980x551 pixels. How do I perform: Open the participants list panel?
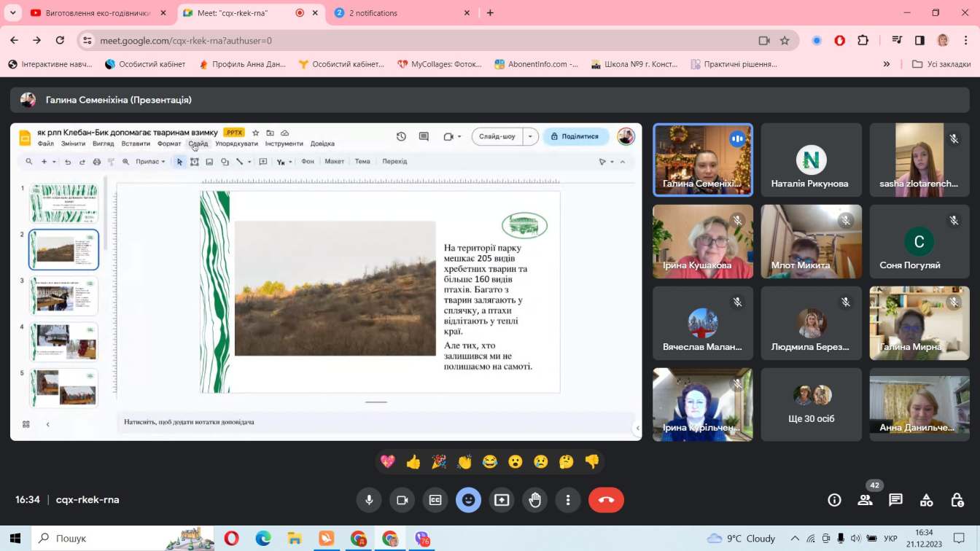(x=865, y=500)
